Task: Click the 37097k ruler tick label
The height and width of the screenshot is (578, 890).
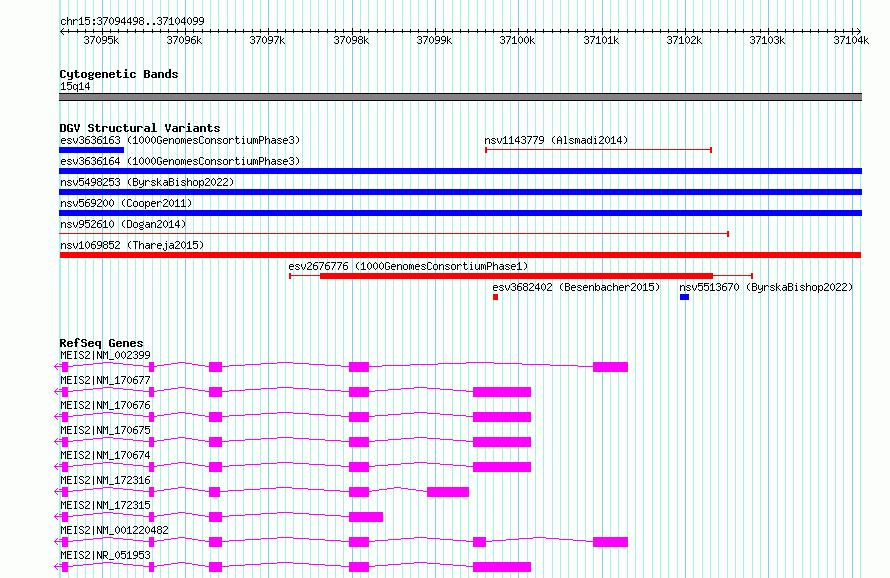Action: pyautogui.click(x=267, y=40)
